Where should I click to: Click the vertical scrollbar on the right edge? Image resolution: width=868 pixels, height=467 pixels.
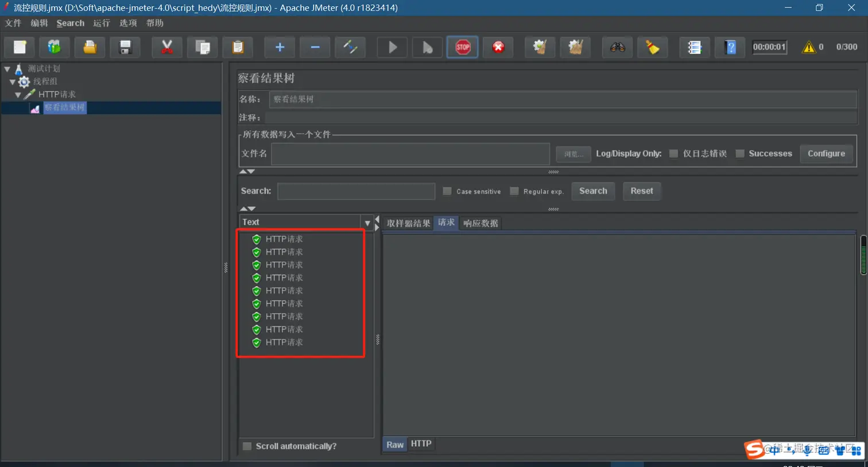coord(863,255)
